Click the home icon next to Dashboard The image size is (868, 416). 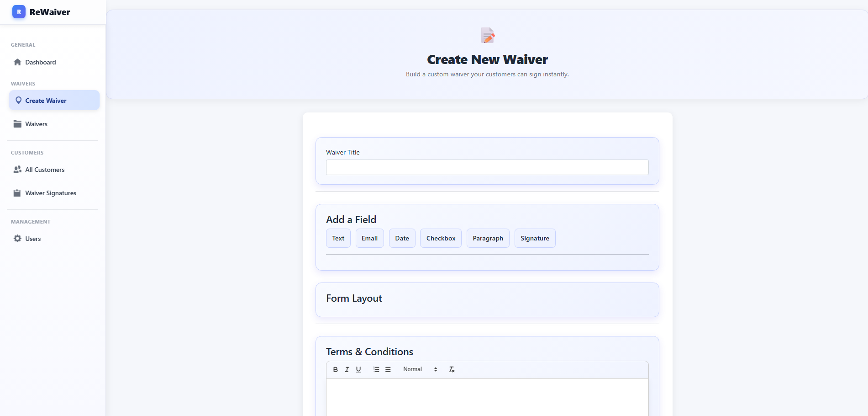17,62
